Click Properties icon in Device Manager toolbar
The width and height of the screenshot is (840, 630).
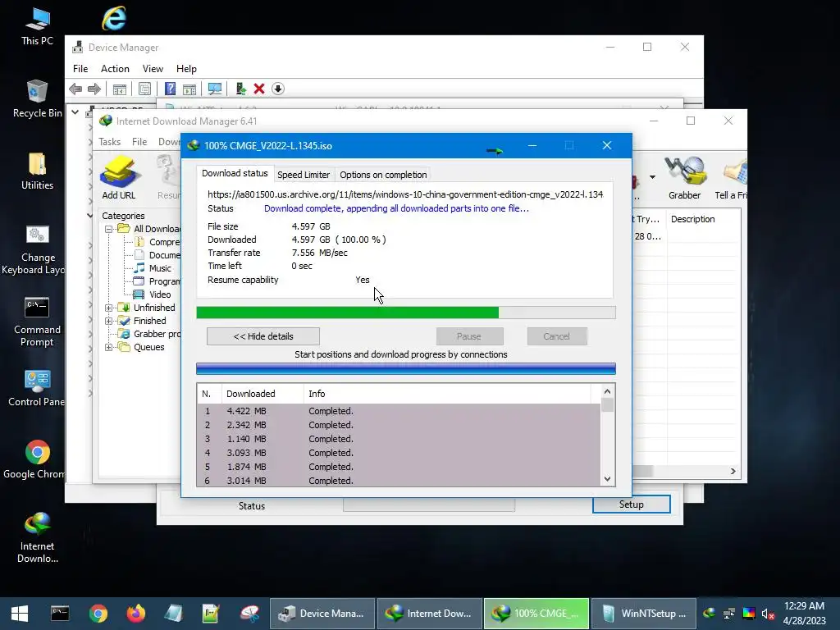(144, 89)
